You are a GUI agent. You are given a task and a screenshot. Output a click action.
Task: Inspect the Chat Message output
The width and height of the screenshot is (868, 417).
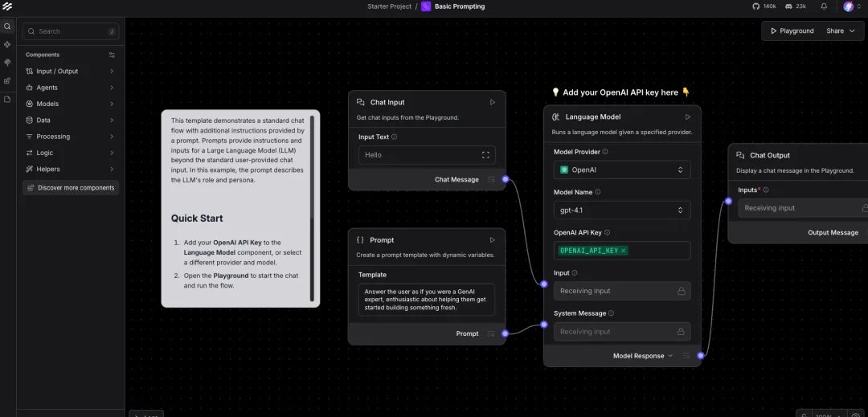pyautogui.click(x=490, y=179)
